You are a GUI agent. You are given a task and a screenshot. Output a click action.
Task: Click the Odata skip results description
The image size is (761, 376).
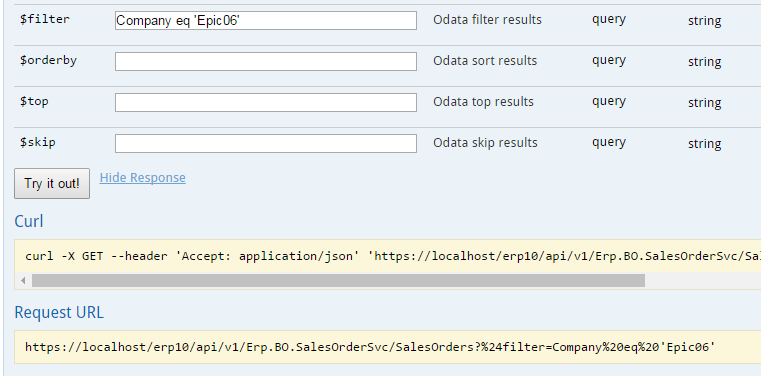(x=485, y=143)
